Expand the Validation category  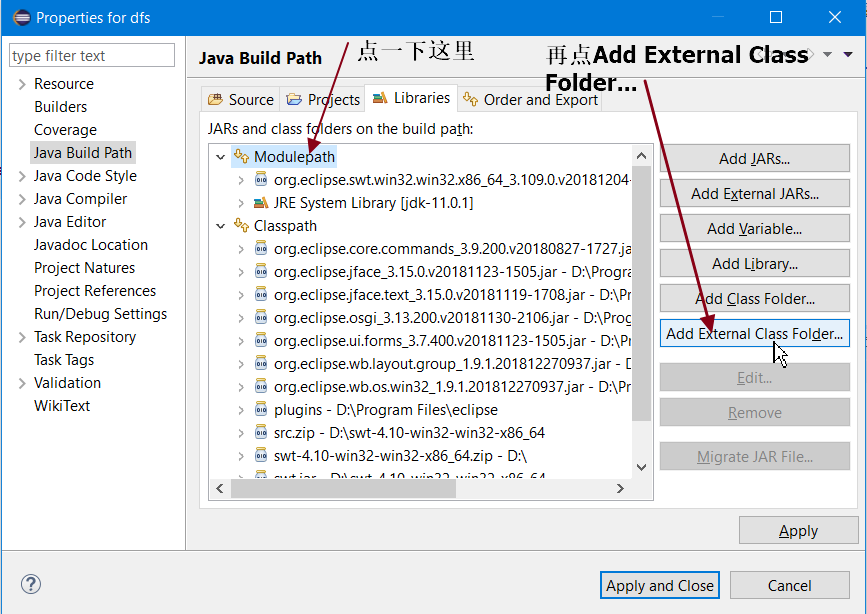22,383
